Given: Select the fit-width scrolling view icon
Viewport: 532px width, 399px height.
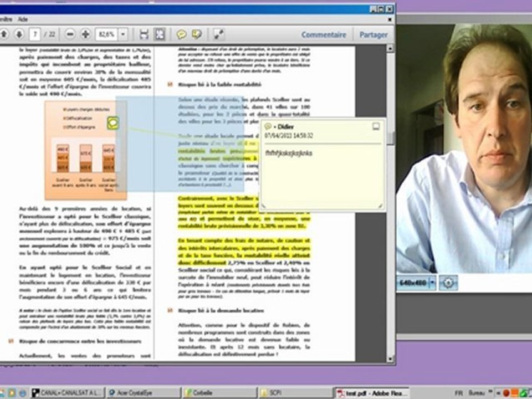Looking at the screenshot, I should [x=144, y=34].
